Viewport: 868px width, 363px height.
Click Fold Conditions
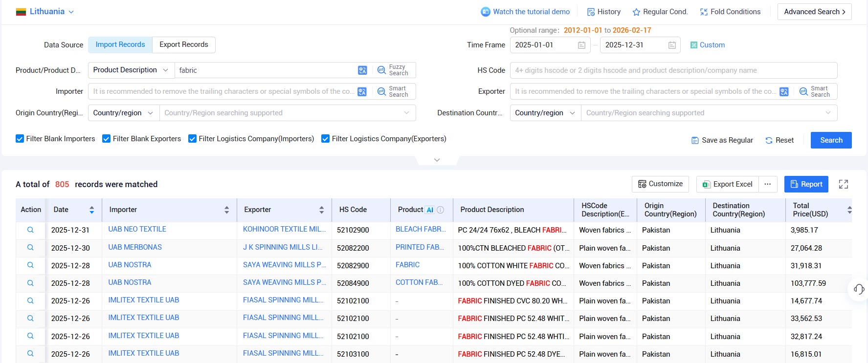coord(730,12)
